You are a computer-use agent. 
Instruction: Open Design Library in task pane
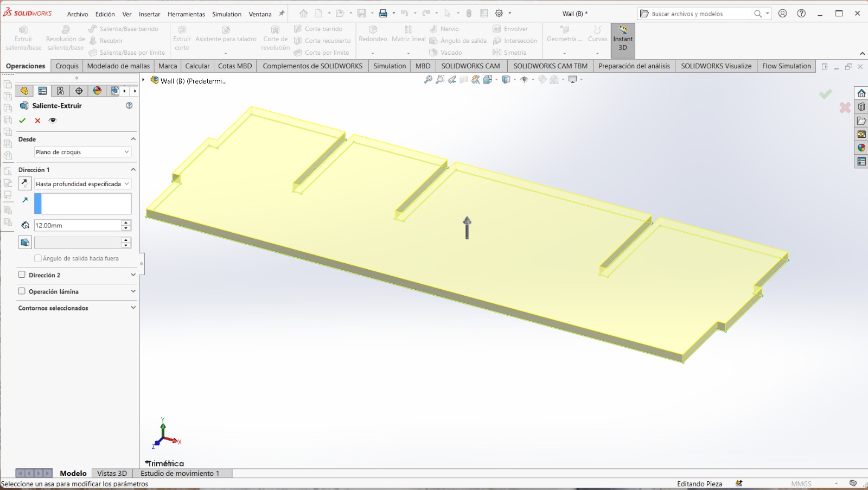[x=861, y=107]
